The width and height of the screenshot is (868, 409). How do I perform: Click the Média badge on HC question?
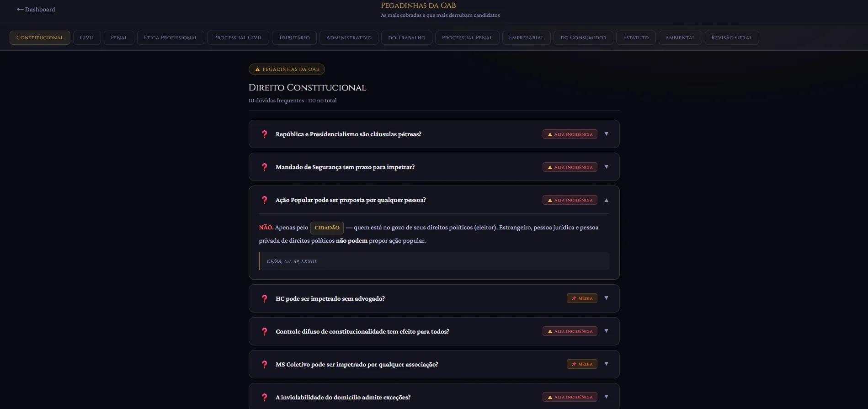point(582,298)
